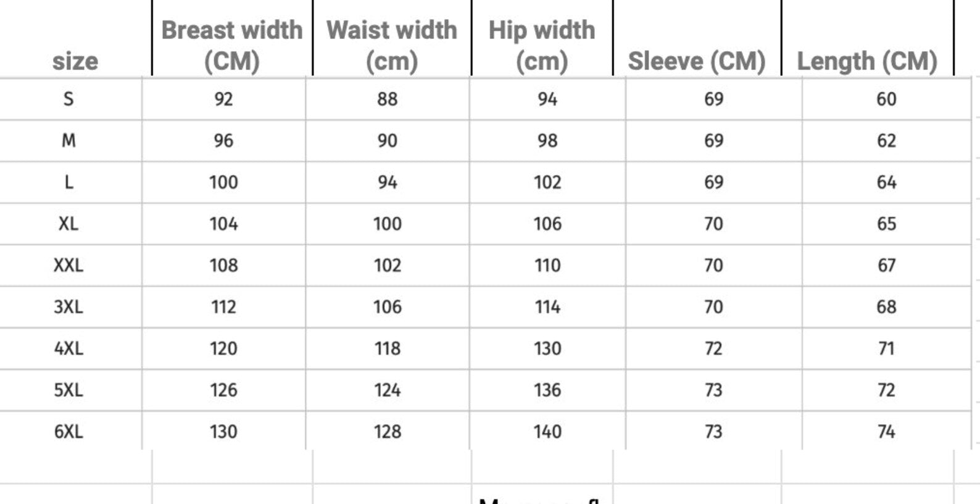Click breast width 112 in 3XL row
The image size is (980, 504).
(x=223, y=307)
